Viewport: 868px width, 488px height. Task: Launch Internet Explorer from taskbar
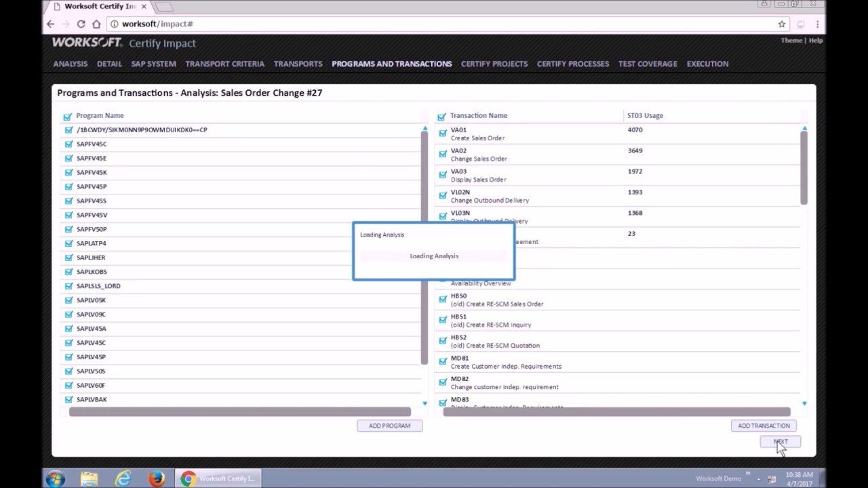[123, 479]
